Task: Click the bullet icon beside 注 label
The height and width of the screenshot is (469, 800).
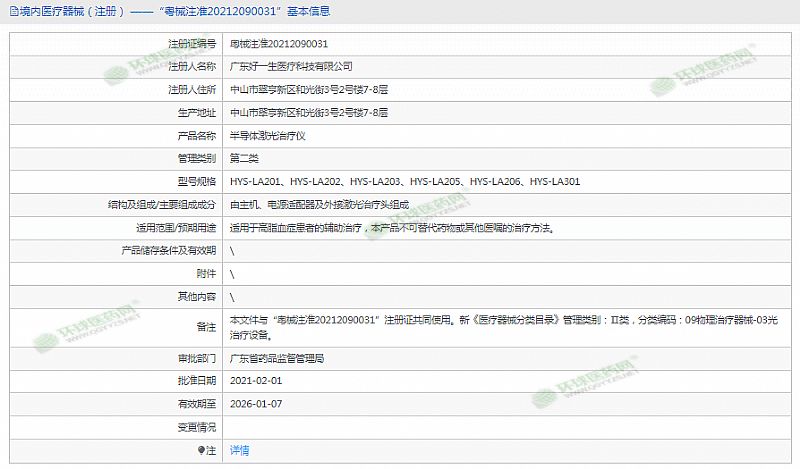Action: pyautogui.click(x=200, y=451)
